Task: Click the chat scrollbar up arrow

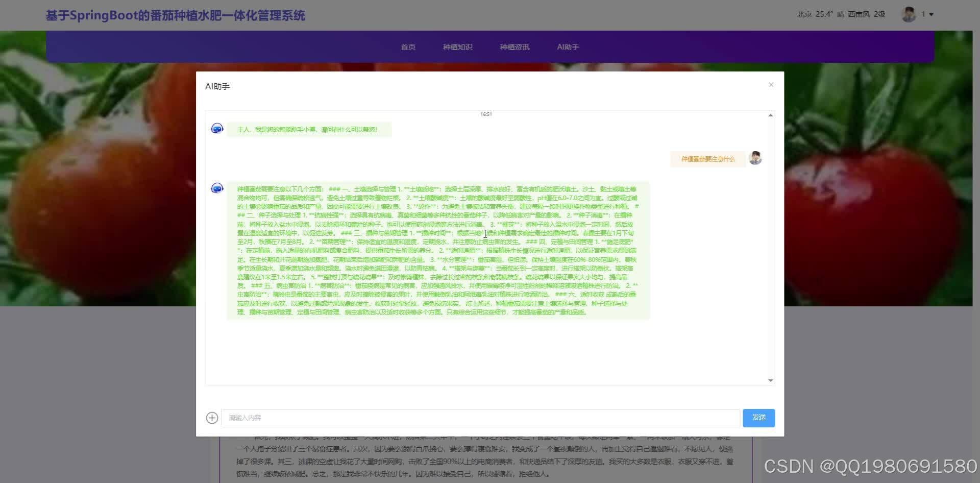Action: tap(770, 115)
